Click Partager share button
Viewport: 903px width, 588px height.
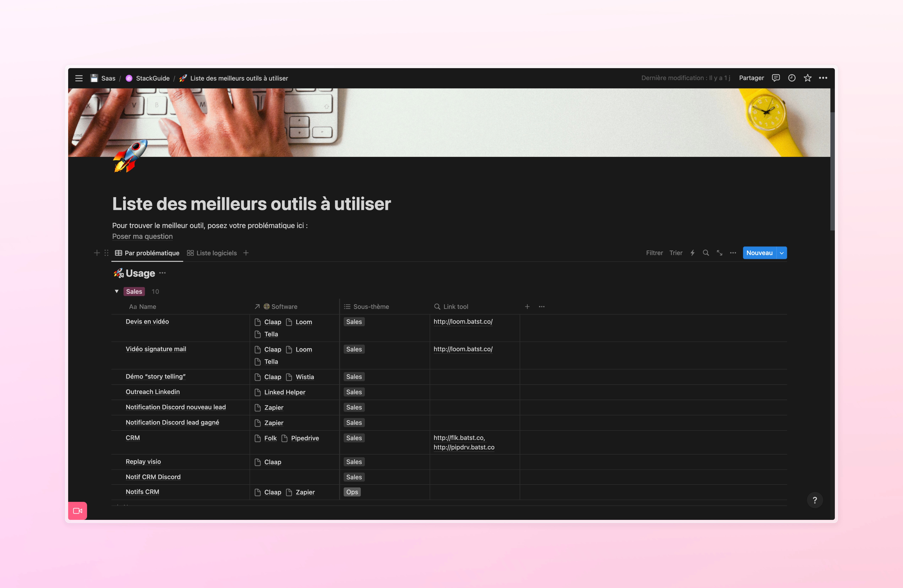751,78
